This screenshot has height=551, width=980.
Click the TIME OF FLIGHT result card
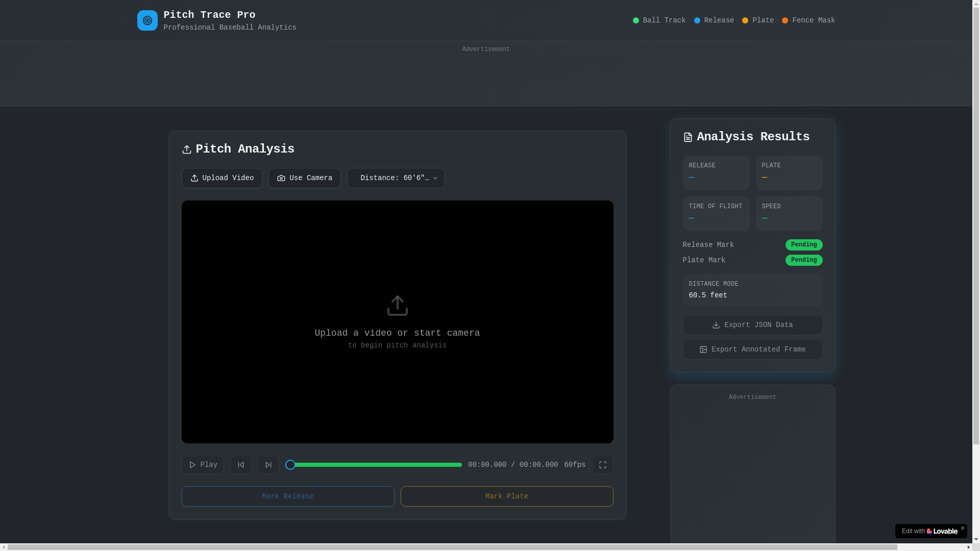(x=716, y=214)
